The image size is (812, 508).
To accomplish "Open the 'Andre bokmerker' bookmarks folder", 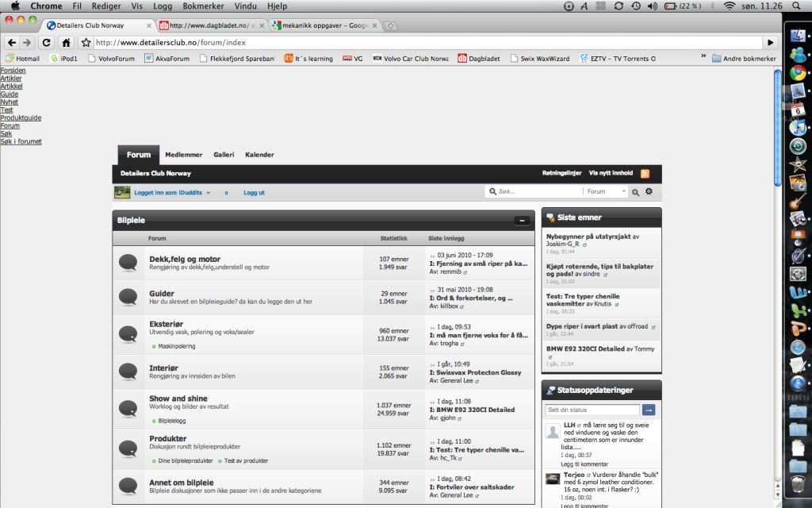I will tap(744, 59).
